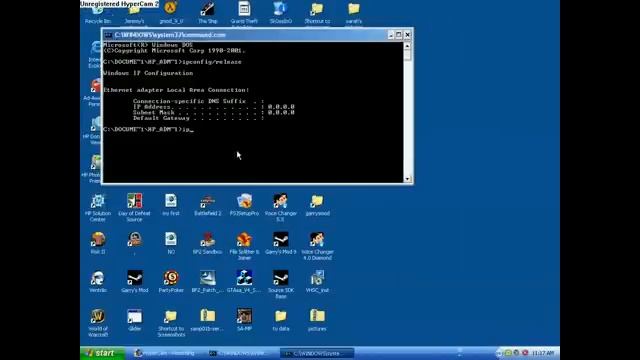
Task: Open Shortcut to Screenshots folder
Action: [171, 323]
